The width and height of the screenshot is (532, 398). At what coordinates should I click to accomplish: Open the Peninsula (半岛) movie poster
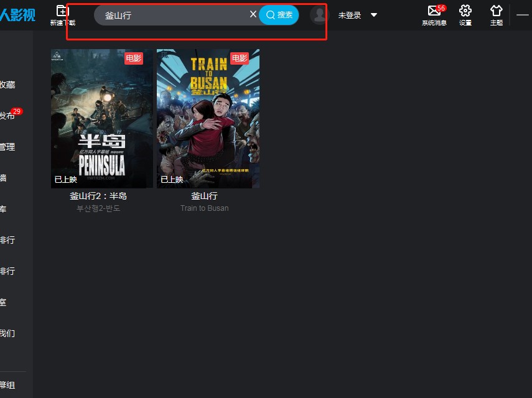[x=102, y=119]
